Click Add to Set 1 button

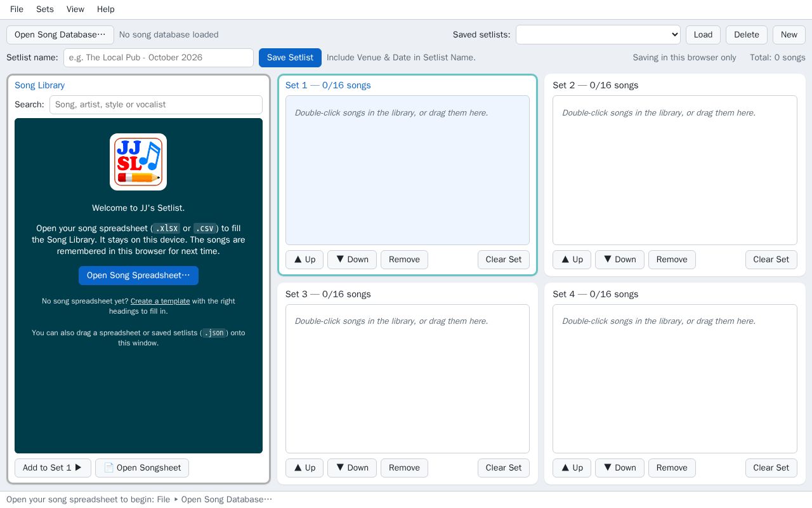point(53,468)
